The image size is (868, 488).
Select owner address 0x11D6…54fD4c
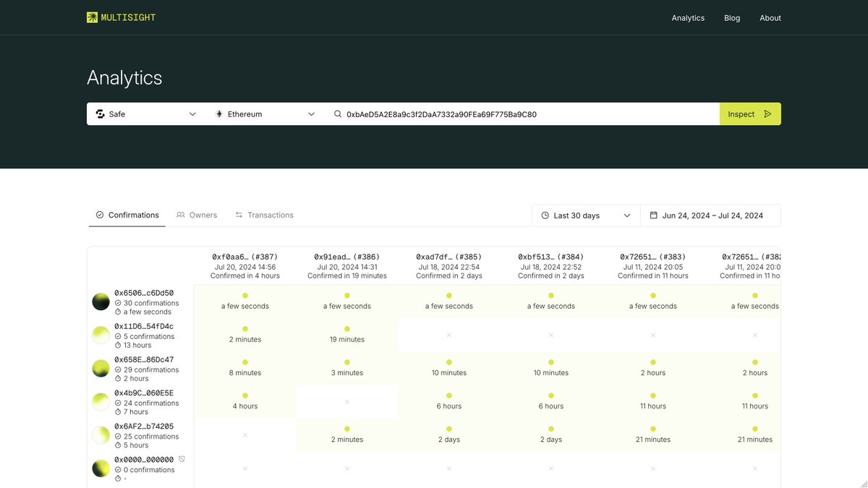(x=144, y=326)
